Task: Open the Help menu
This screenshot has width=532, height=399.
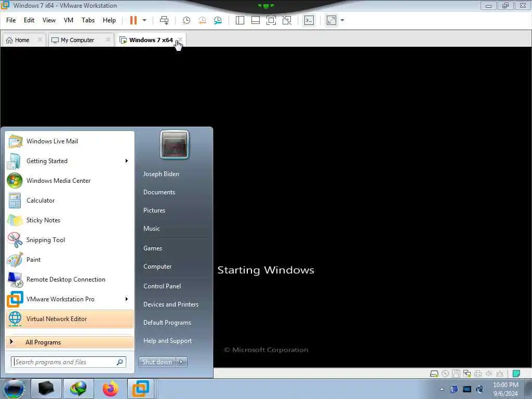Action: (x=109, y=20)
